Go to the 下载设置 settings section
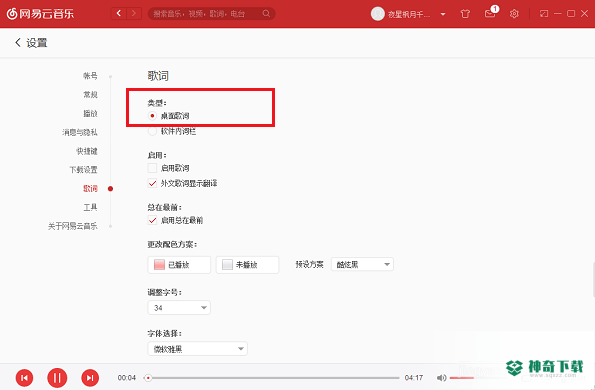Viewport: 595px width, 390px height. [x=83, y=170]
